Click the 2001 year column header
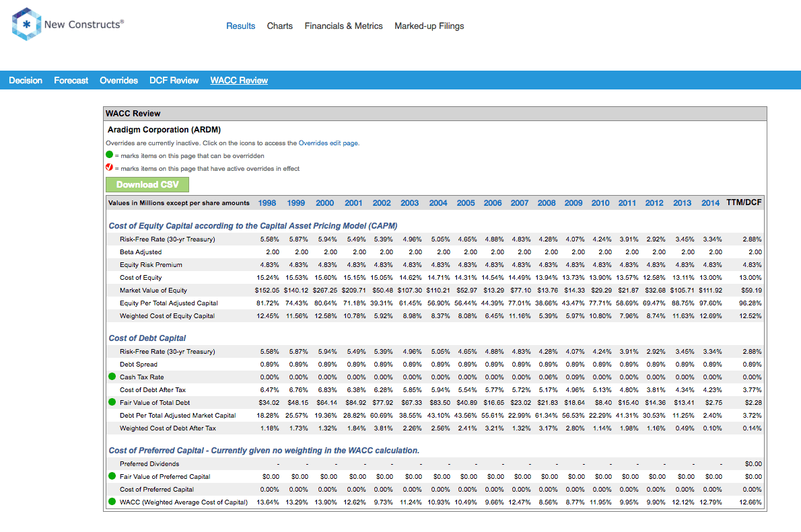Viewport: 801px width, 532px height. [353, 203]
